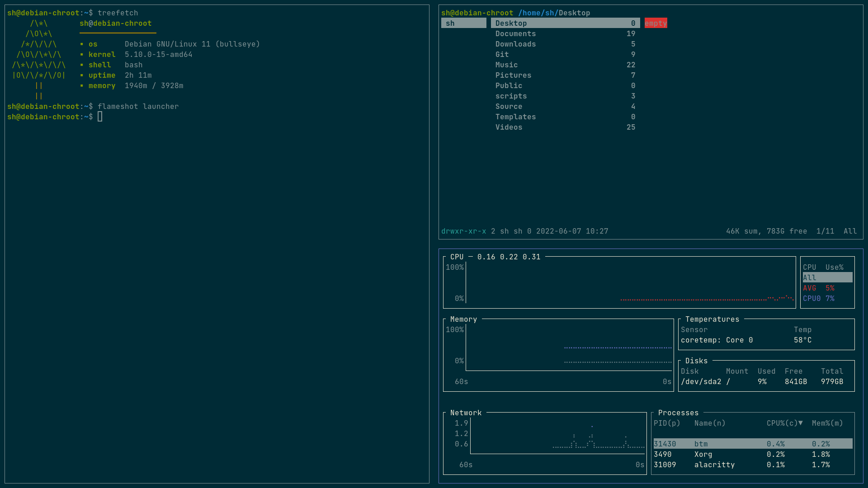Click the red empty label in ranger

coord(656,23)
